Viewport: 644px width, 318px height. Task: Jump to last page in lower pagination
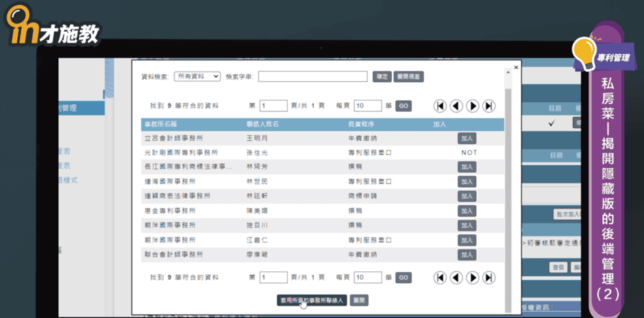pos(488,278)
